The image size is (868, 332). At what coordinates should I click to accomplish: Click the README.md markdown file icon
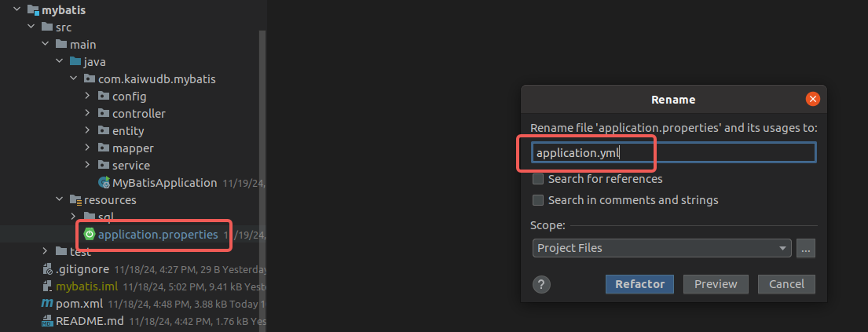click(x=47, y=320)
